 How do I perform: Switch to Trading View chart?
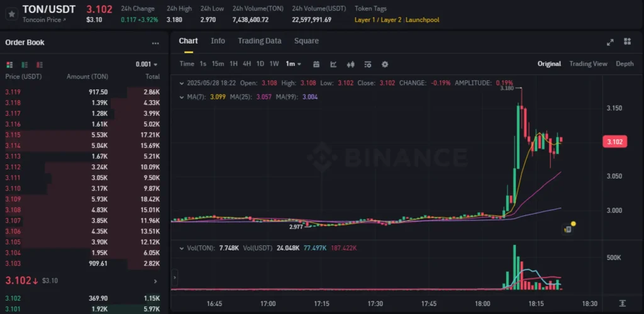tap(588, 64)
